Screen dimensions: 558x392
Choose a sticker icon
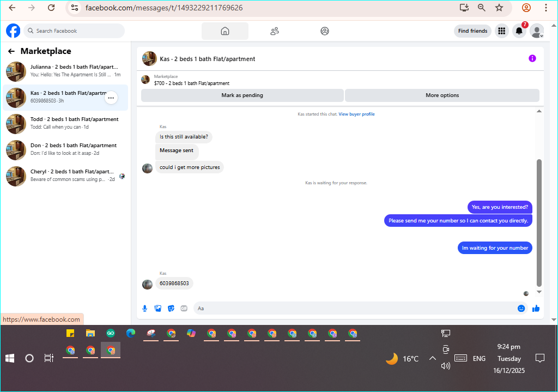[x=171, y=309]
